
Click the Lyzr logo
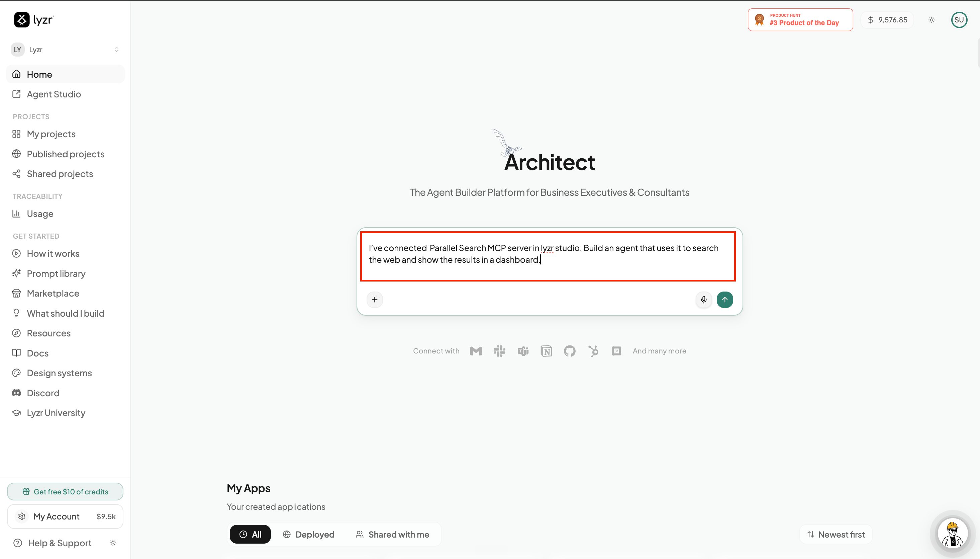(34, 19)
